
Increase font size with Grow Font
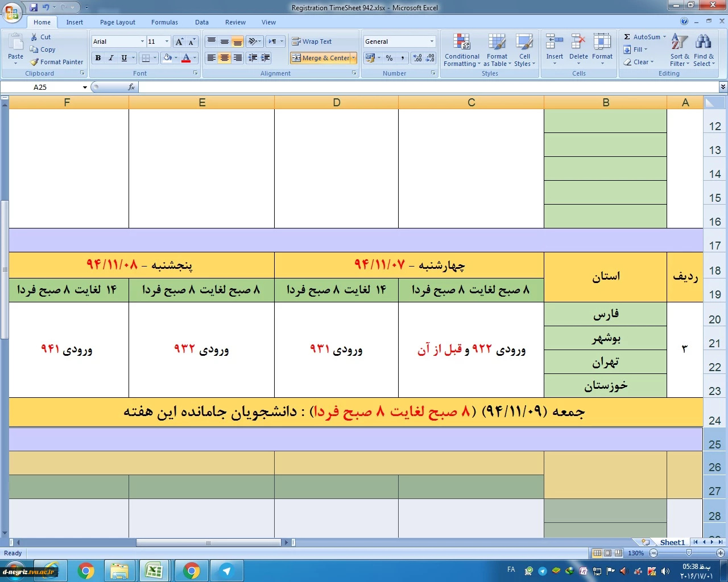pyautogui.click(x=179, y=41)
